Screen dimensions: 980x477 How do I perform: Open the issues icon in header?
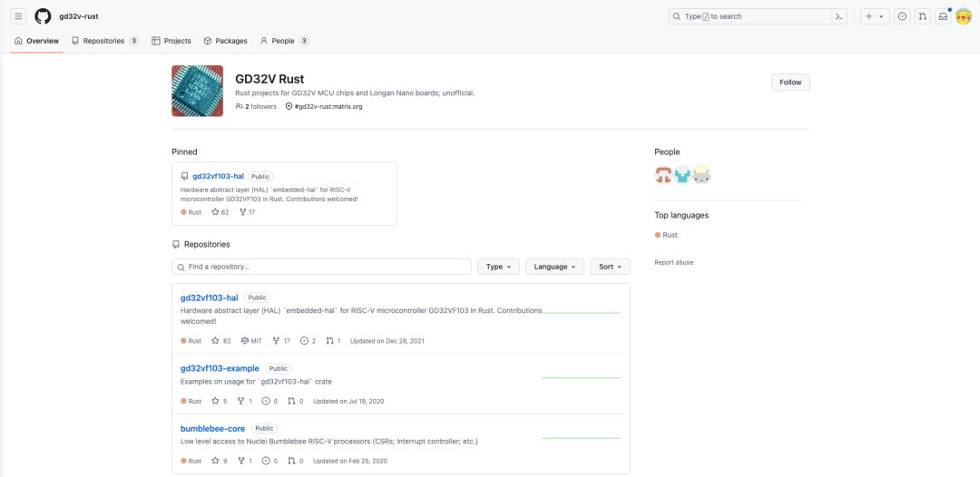902,17
